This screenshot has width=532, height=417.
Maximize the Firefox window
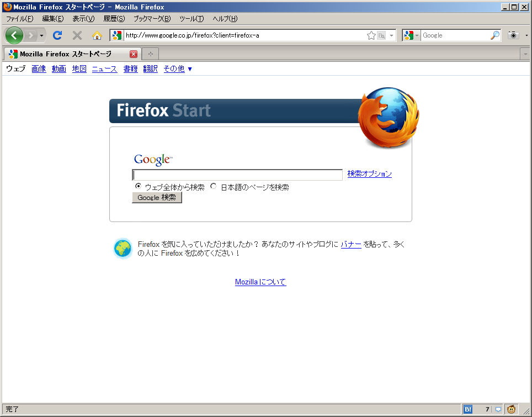click(x=514, y=7)
